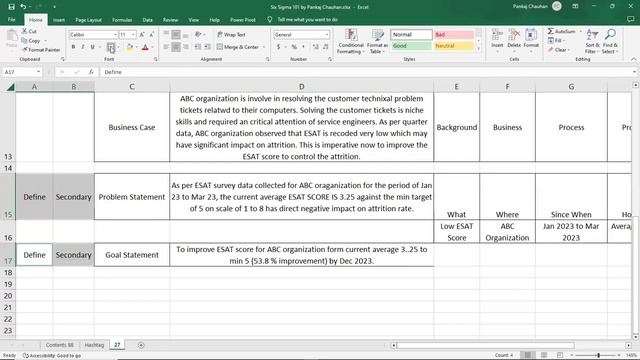Switch to the Page Layout tab
Viewport: 640px width, 360px height.
(88, 20)
